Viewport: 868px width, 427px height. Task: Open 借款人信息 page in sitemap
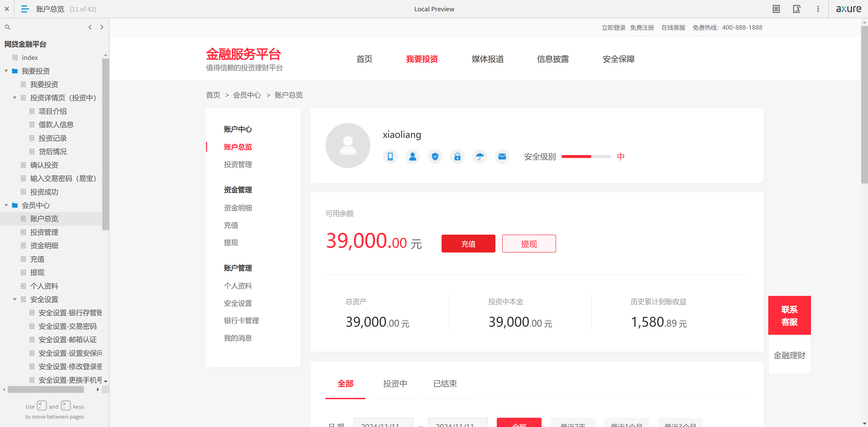point(56,125)
